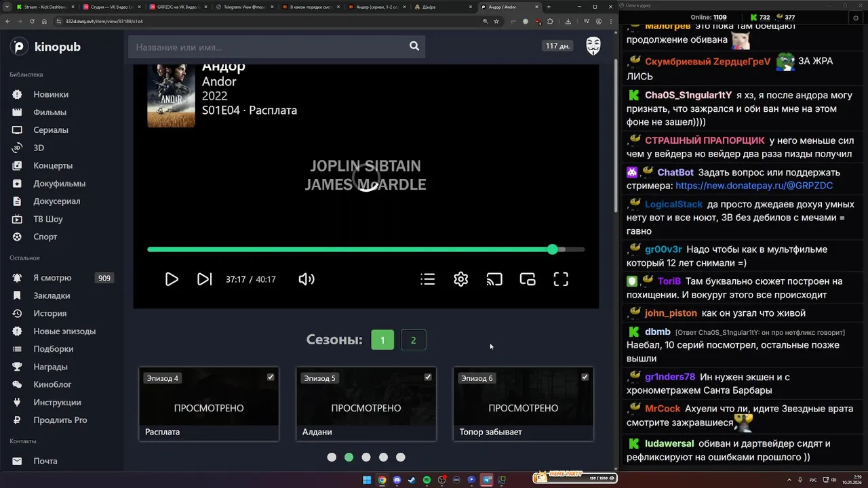Enable picture-in-picture mode
Viewport: 868px width, 488px height.
pos(528,279)
